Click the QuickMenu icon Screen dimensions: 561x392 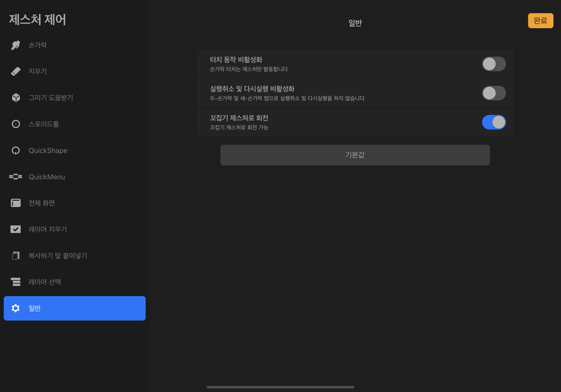(x=16, y=177)
